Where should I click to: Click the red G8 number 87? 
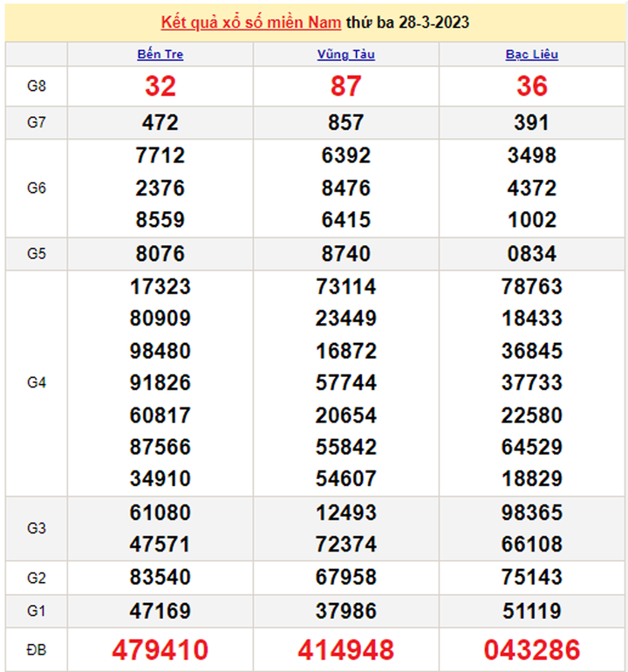pyautogui.click(x=346, y=86)
